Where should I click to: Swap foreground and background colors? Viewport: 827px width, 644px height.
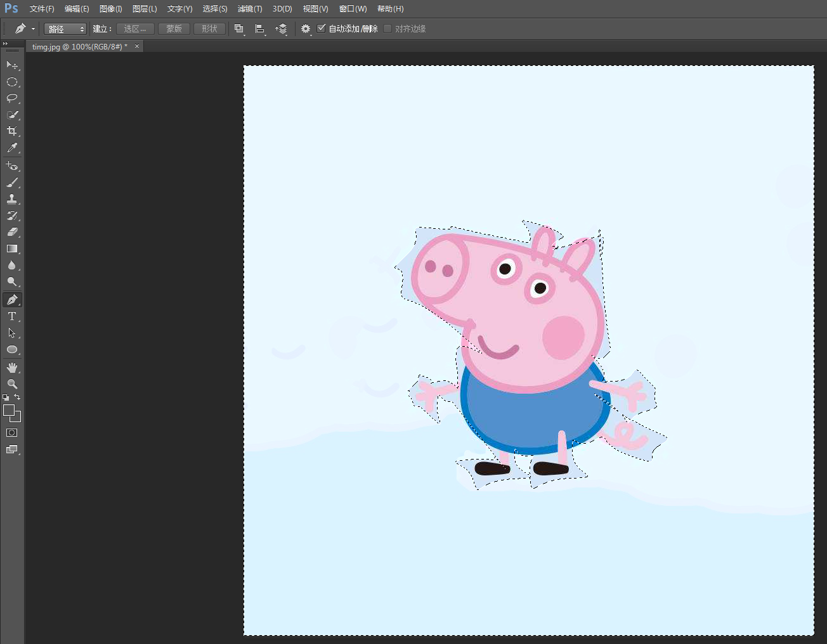pyautogui.click(x=17, y=397)
